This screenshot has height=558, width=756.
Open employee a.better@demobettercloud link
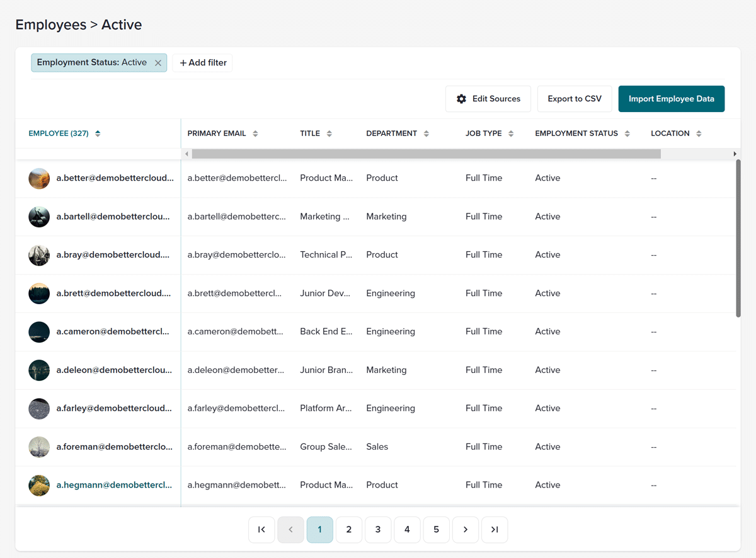[115, 178]
